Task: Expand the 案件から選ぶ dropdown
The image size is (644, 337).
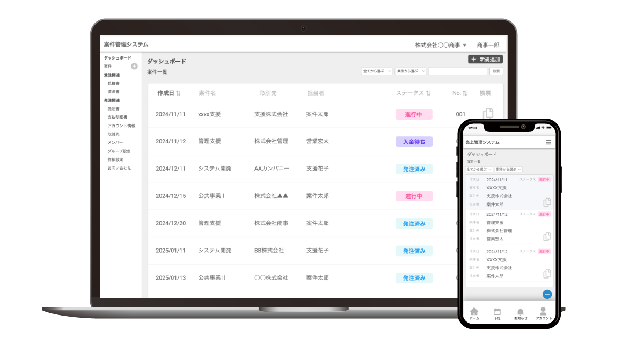Action: (x=409, y=71)
